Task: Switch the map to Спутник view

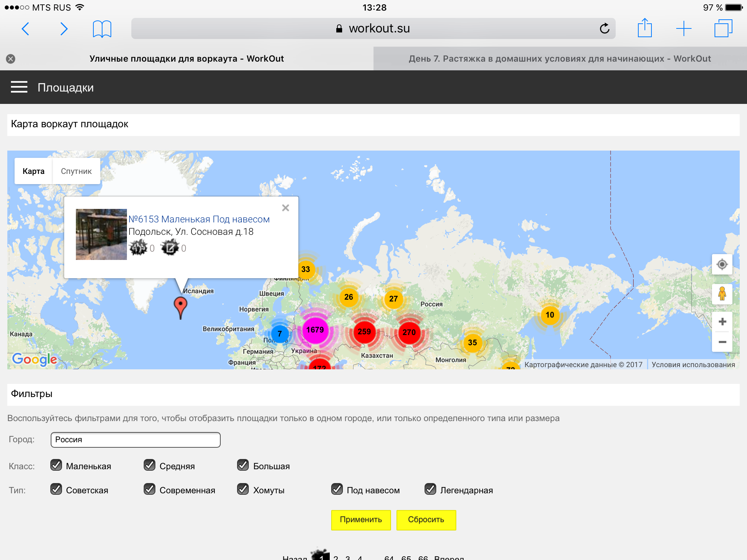Action: (76, 171)
